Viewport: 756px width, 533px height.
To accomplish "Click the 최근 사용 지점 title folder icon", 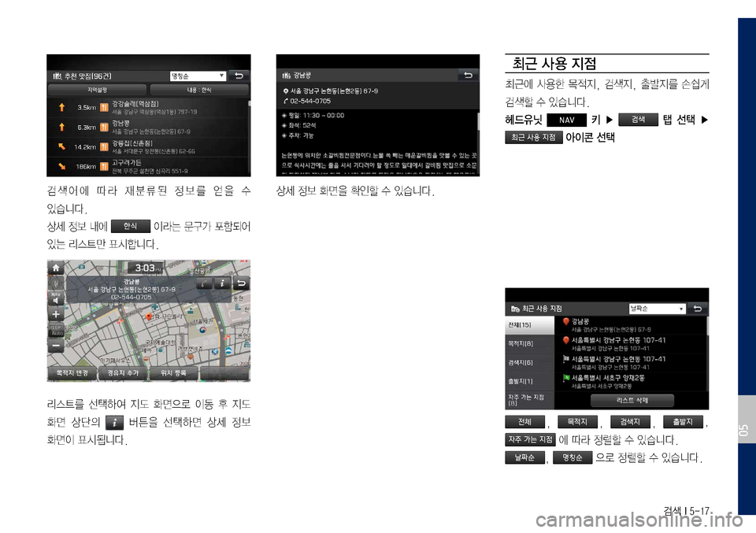I will pos(515,309).
